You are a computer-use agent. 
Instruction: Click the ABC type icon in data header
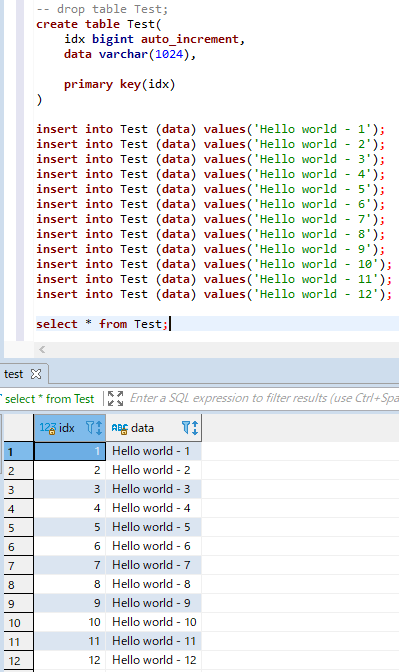tap(120, 428)
